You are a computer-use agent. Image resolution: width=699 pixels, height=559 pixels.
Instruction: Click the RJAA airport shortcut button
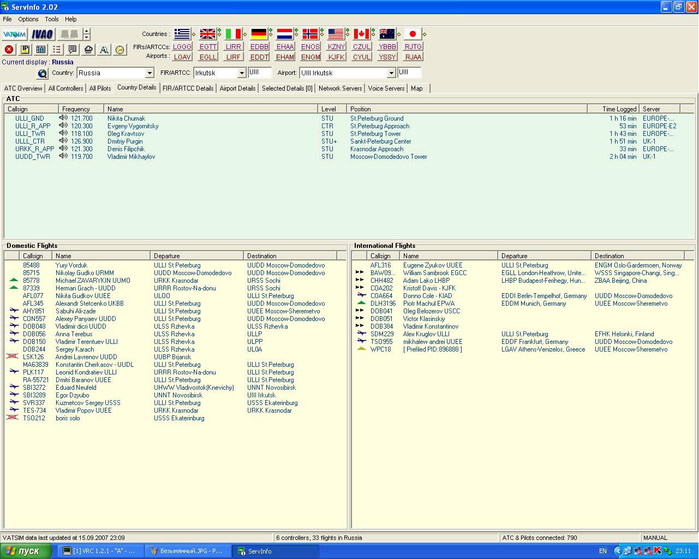point(413,57)
